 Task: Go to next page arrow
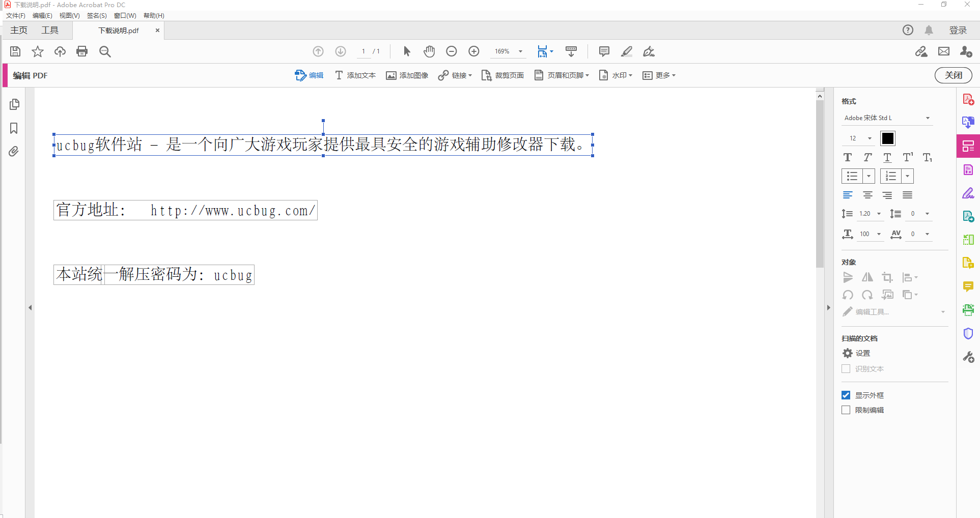click(341, 51)
